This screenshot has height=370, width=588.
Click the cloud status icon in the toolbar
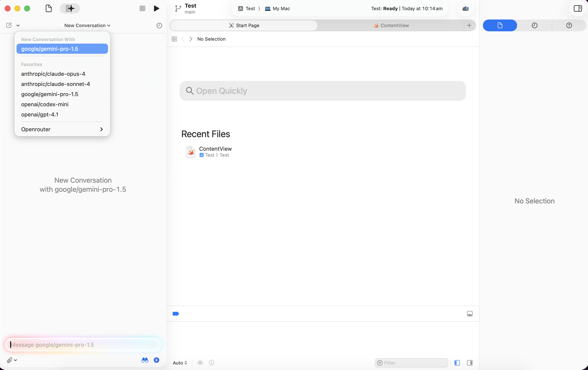tap(465, 8)
